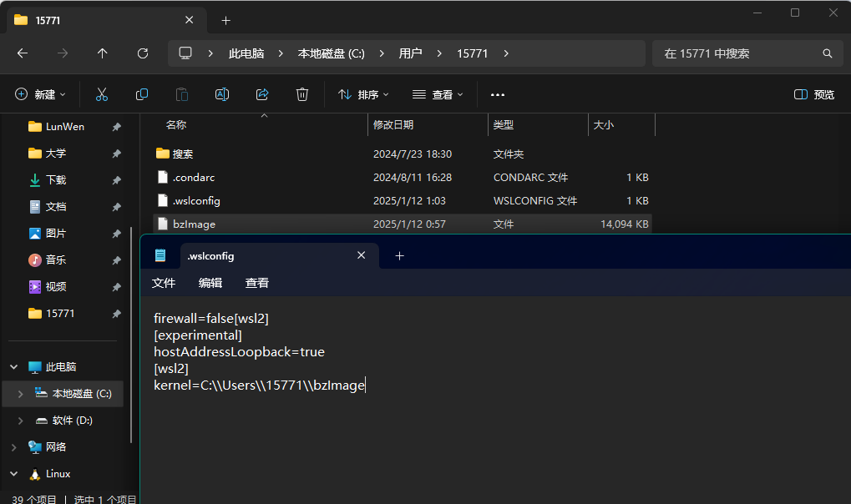Open the 编辑 menu in Notepad
851x504 pixels.
210,283
